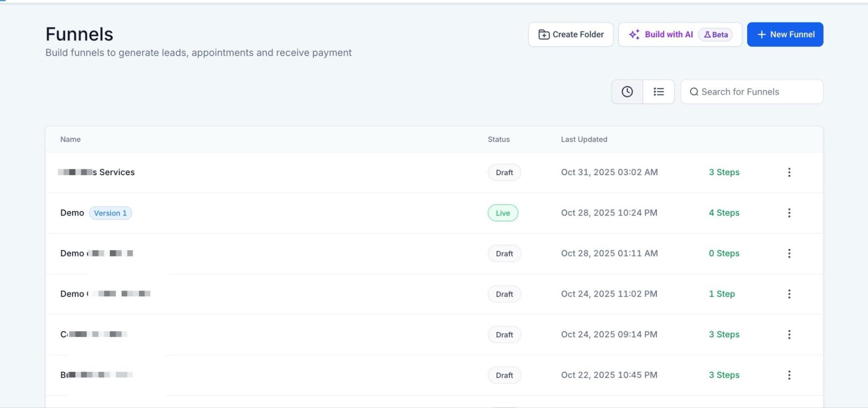
Task: Switch to list view icon
Action: point(658,92)
